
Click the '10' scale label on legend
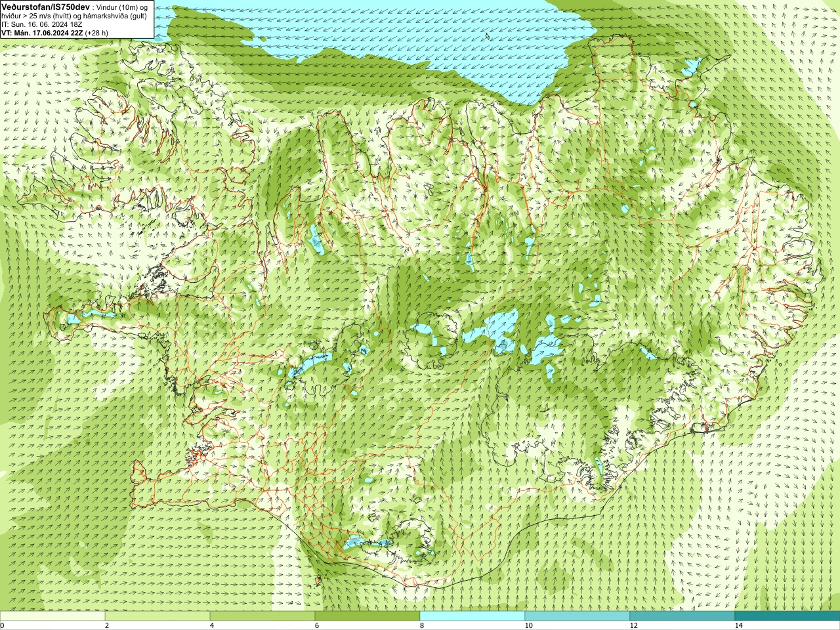pos(528,625)
